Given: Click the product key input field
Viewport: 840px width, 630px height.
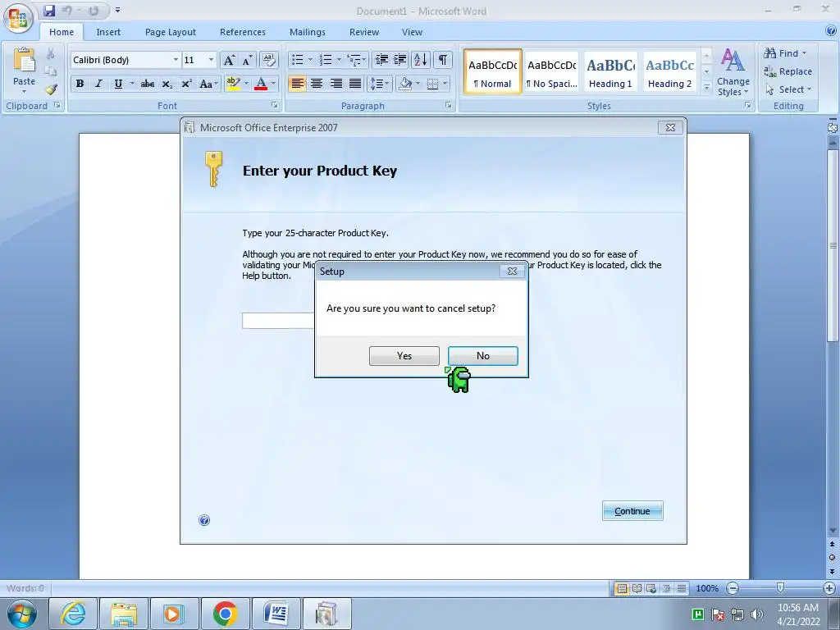Looking at the screenshot, I should 279,321.
